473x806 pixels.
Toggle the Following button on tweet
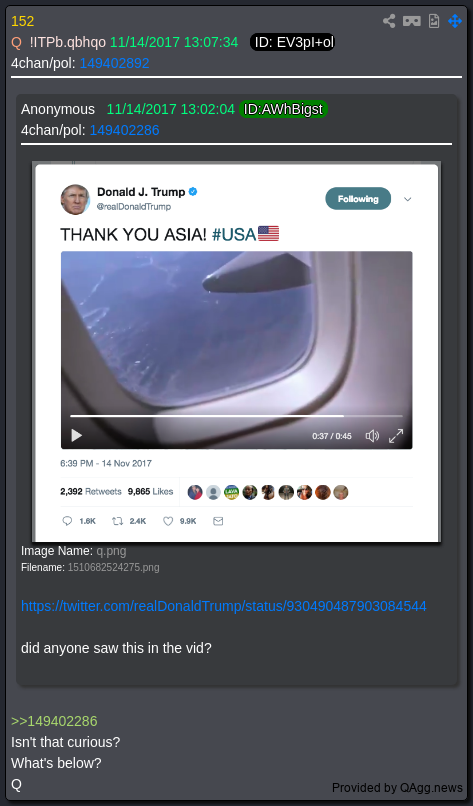358,199
